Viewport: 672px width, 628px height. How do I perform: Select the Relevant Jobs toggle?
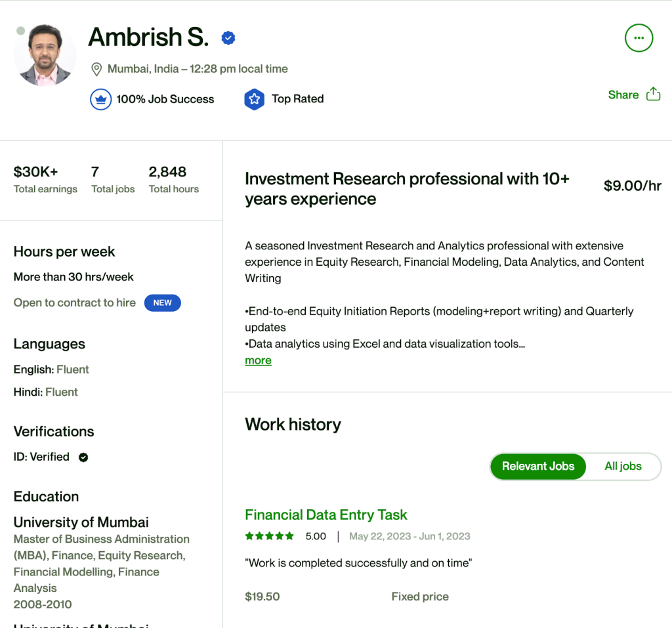pyautogui.click(x=538, y=467)
